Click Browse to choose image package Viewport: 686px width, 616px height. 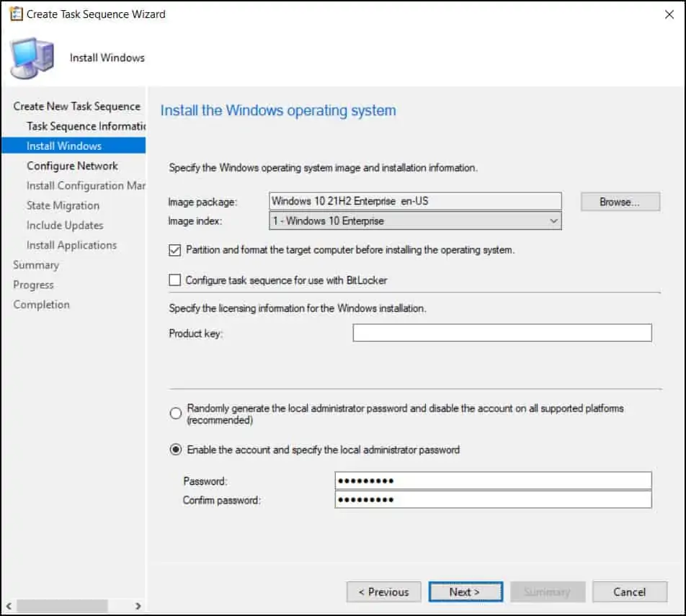620,202
